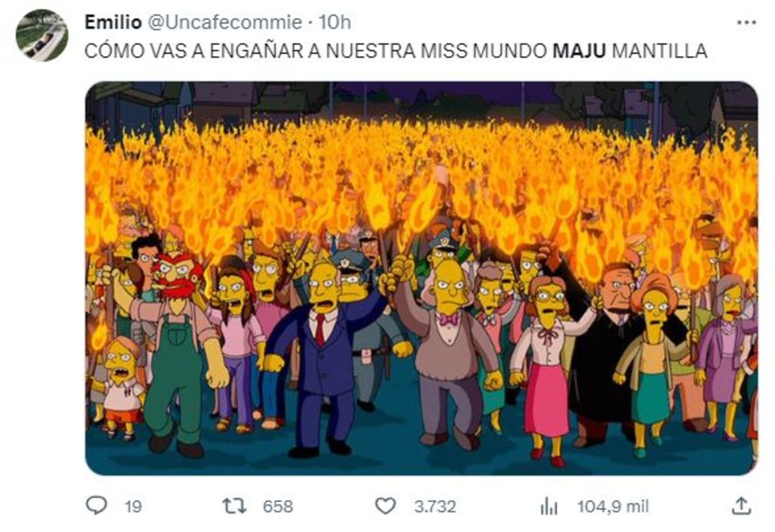
Task: Click the retweet count 658
Action: click(278, 507)
